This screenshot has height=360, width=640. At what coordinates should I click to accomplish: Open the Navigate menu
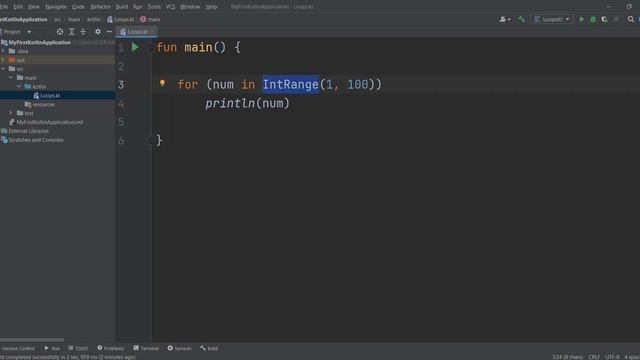[56, 7]
